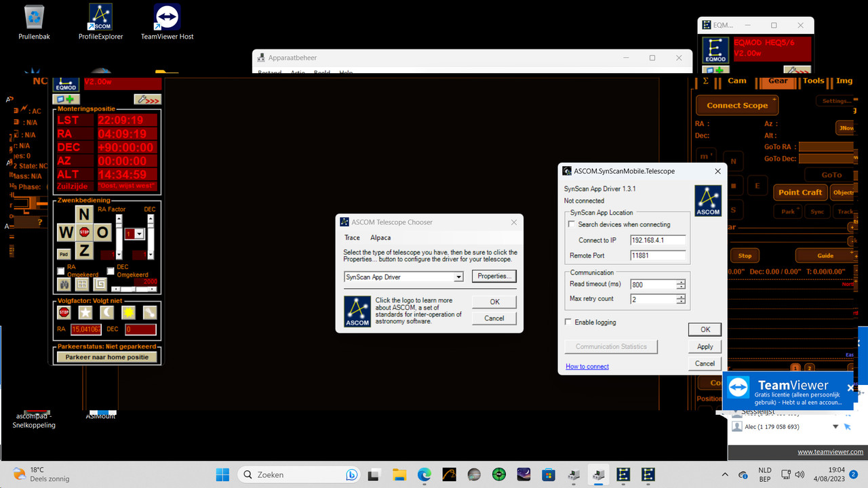Screen dimensions: 868x488
Task: Click the Properties... button
Action: pos(494,277)
